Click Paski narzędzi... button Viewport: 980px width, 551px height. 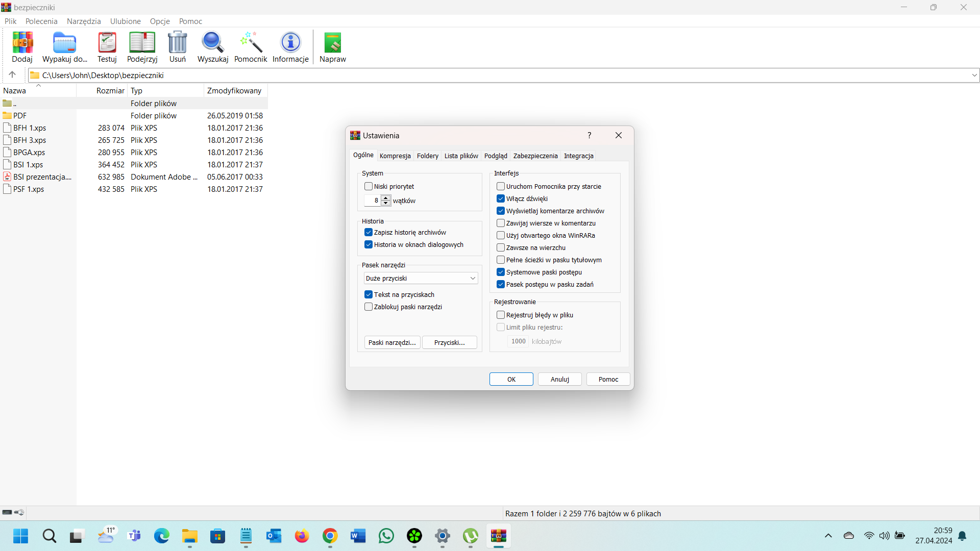point(392,342)
